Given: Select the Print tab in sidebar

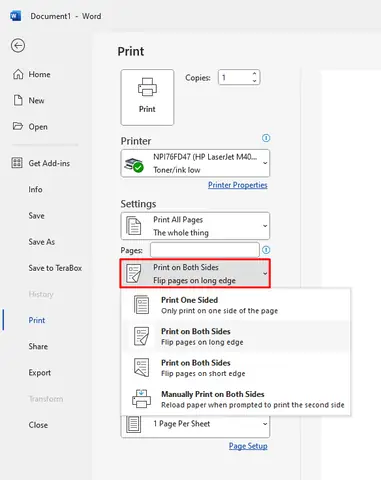Looking at the screenshot, I should (x=37, y=320).
